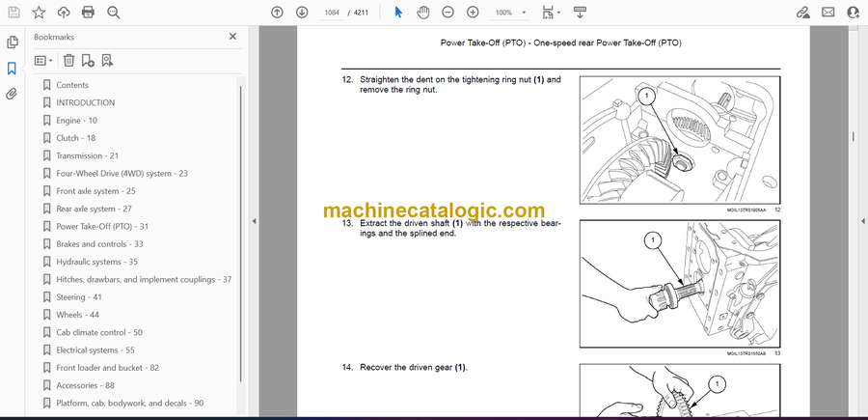This screenshot has width=868, height=420.
Task: Click the bookmark icon beside Steering - 41
Action: coord(47,297)
